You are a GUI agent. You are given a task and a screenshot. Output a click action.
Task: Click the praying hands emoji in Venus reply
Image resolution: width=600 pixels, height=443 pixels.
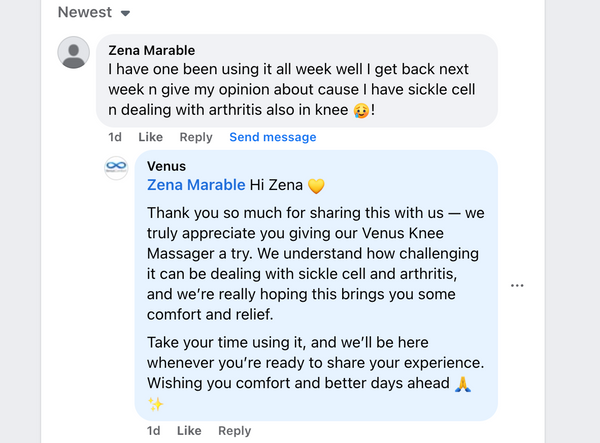coord(462,383)
